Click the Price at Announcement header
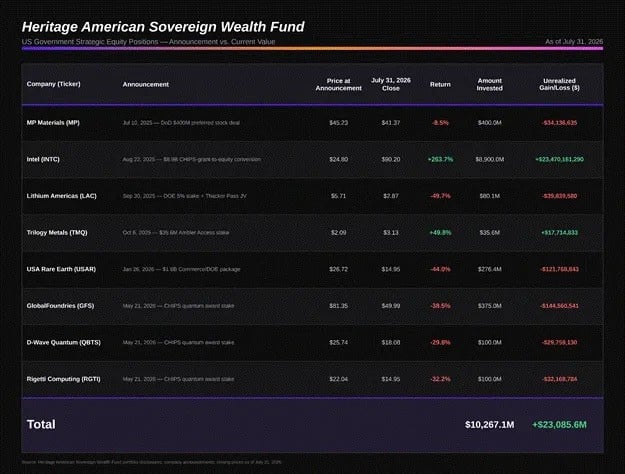Image resolution: width=625 pixels, height=474 pixels. click(338, 85)
